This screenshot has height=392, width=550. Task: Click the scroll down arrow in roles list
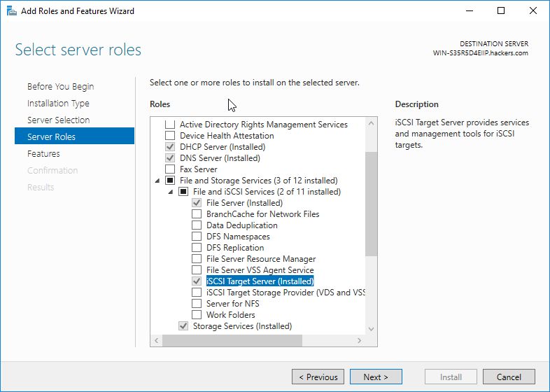[372, 328]
